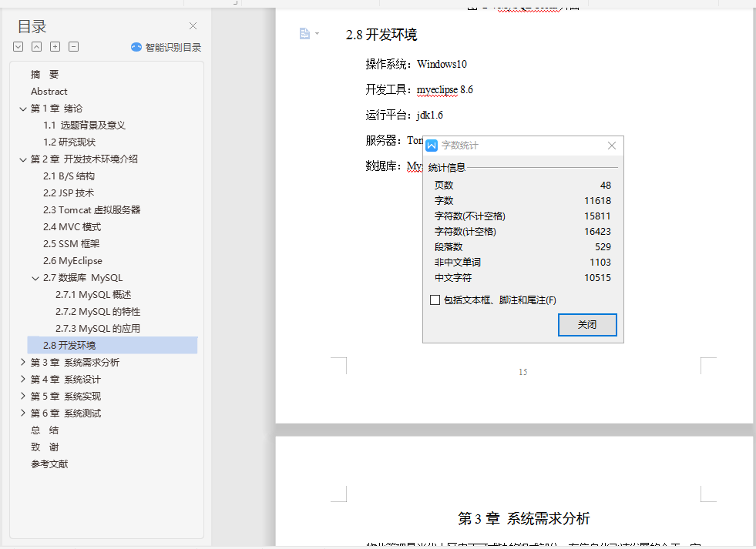Close the 目录 navigation pane
The width and height of the screenshot is (756, 549).
tap(193, 26)
